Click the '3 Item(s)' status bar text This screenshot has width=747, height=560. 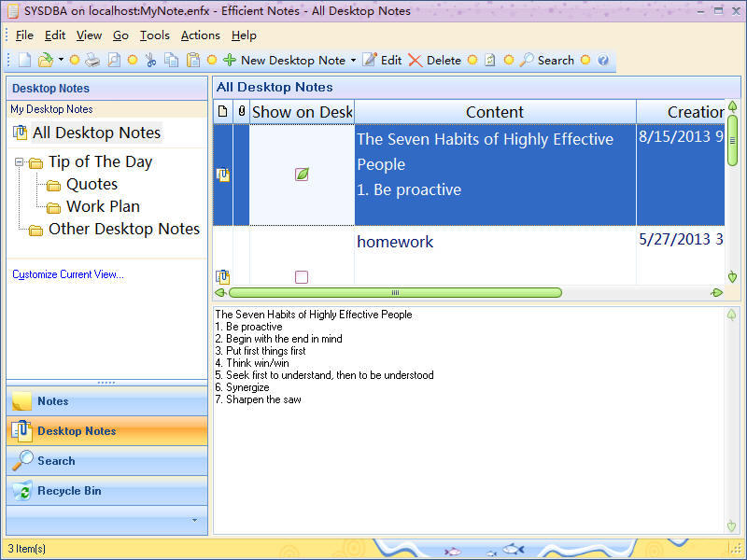[x=27, y=549]
